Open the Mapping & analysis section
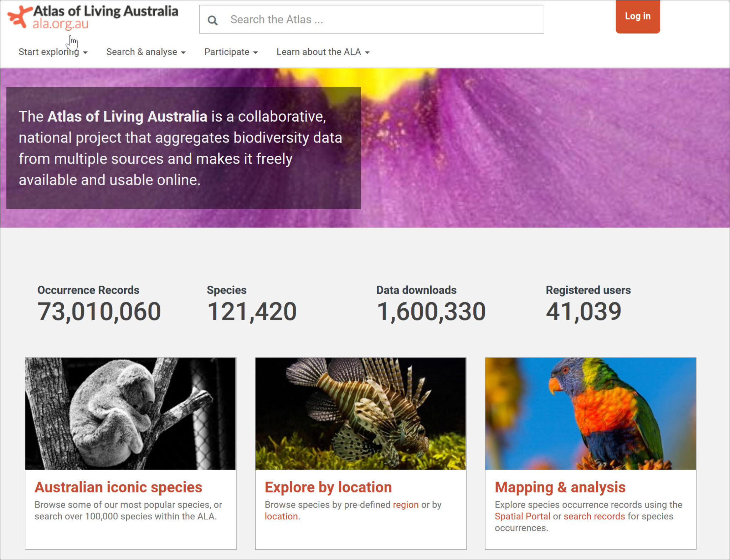The image size is (730, 560). (561, 487)
